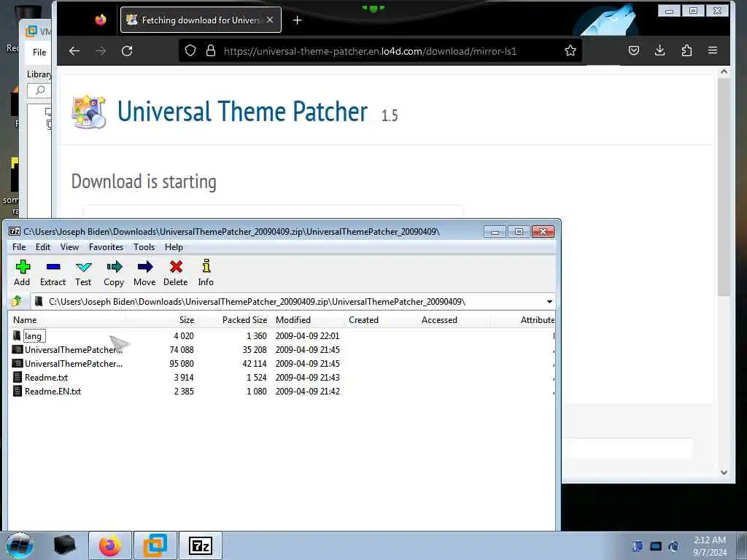Sort files by the Size column header

(162, 320)
